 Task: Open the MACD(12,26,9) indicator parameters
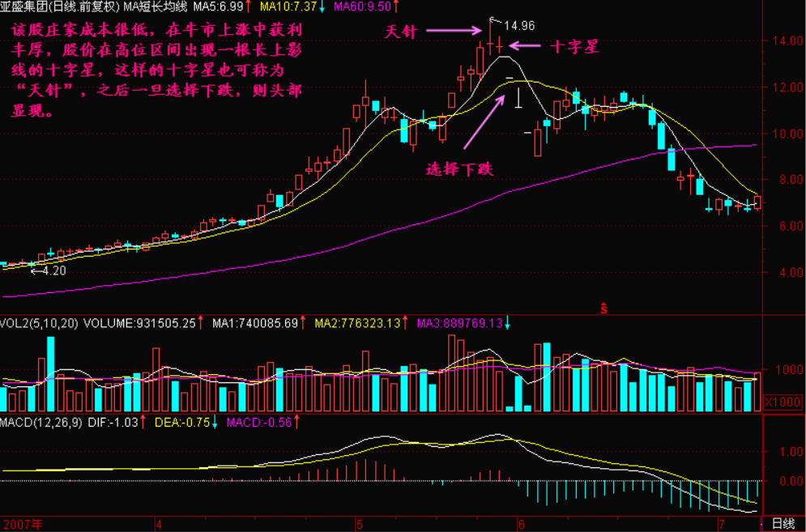pyautogui.click(x=41, y=422)
